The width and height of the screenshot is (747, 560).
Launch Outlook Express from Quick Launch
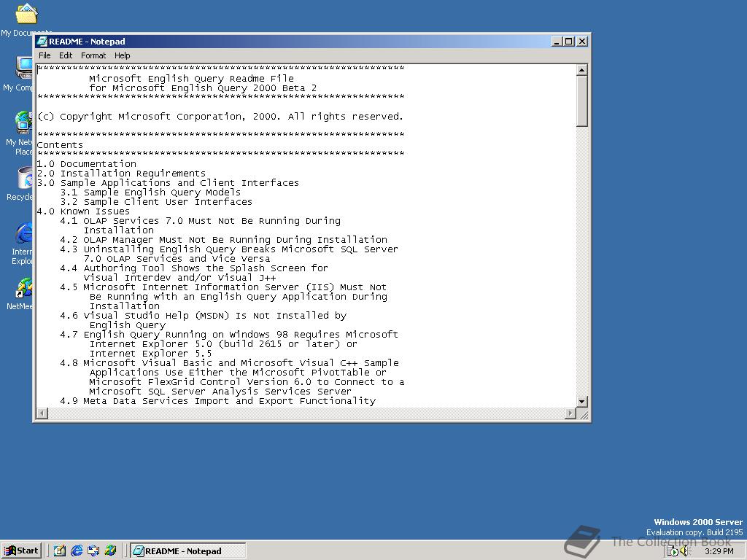[93, 551]
